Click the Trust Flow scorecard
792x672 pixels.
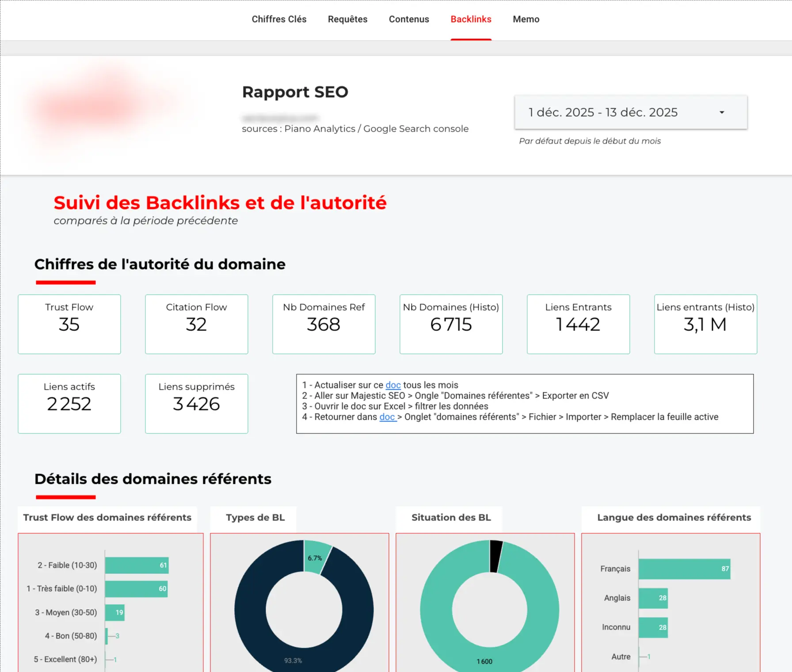(69, 324)
